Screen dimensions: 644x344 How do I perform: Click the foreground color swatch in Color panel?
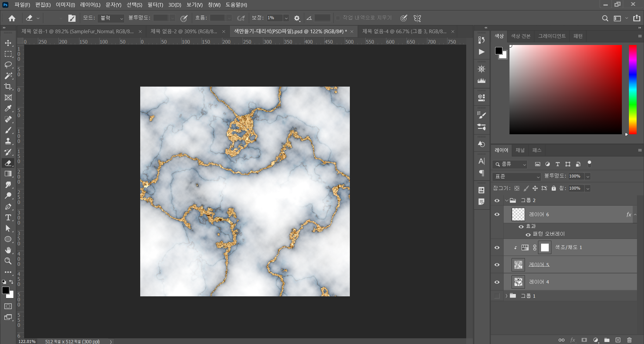coord(499,51)
